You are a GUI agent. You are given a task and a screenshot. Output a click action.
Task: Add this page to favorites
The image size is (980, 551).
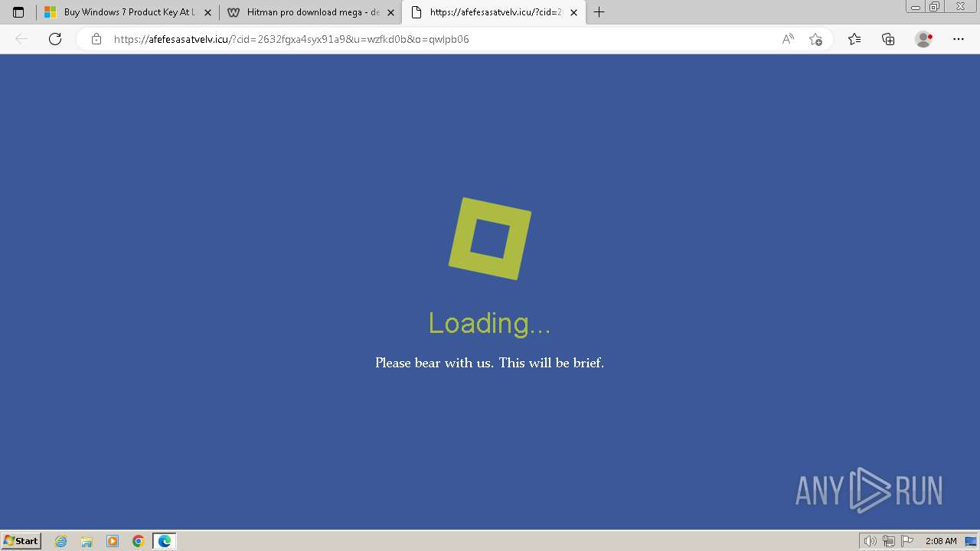(815, 39)
